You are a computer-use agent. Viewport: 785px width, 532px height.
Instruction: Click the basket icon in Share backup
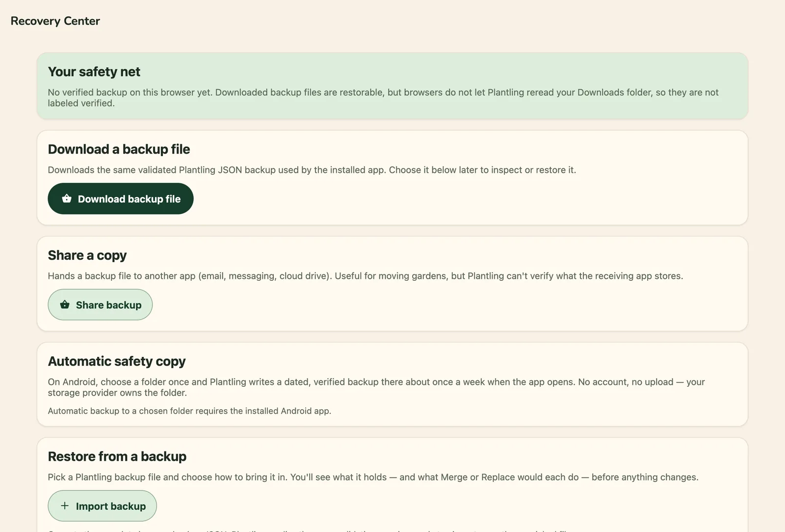[65, 305]
